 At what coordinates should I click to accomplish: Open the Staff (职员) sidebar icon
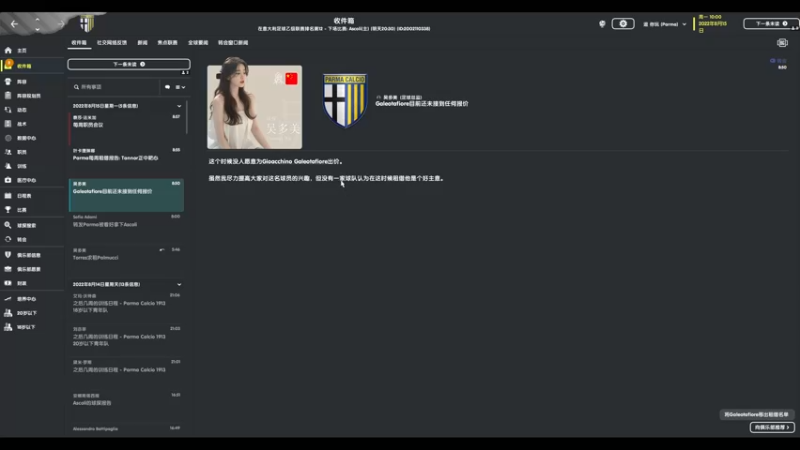pyautogui.click(x=8, y=152)
